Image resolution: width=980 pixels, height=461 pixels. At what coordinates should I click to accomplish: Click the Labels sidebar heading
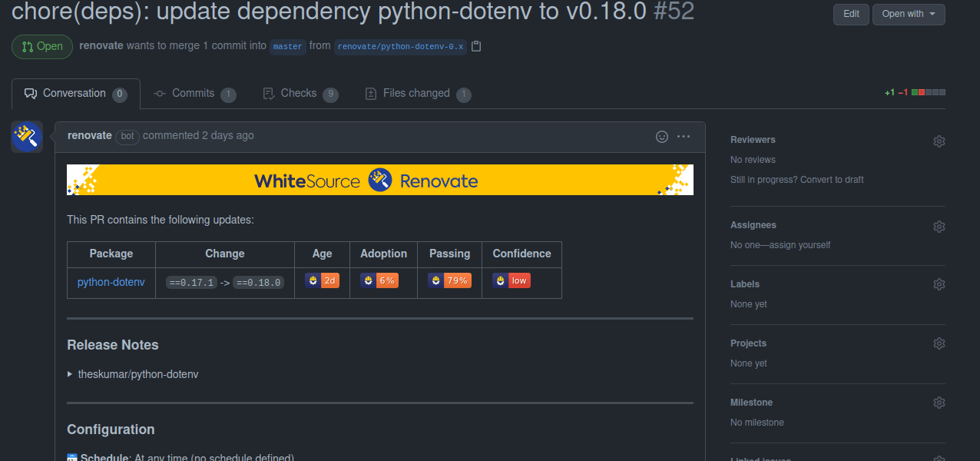(745, 284)
